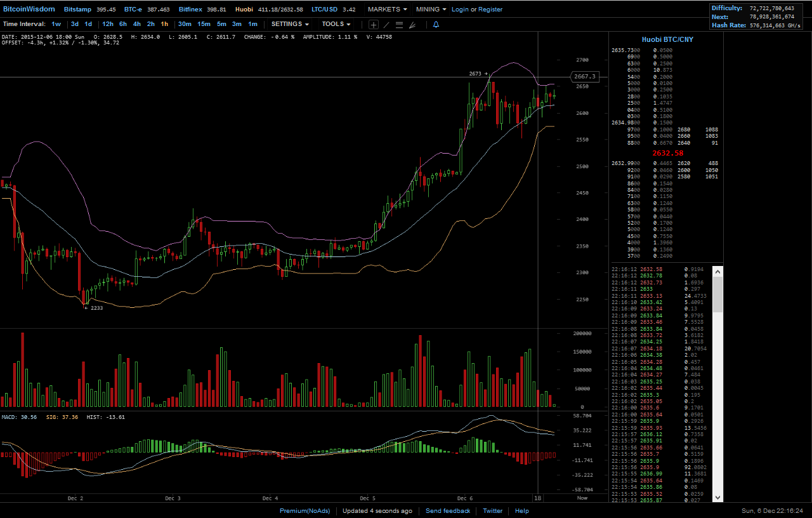Set time interval to 3d

click(x=75, y=24)
